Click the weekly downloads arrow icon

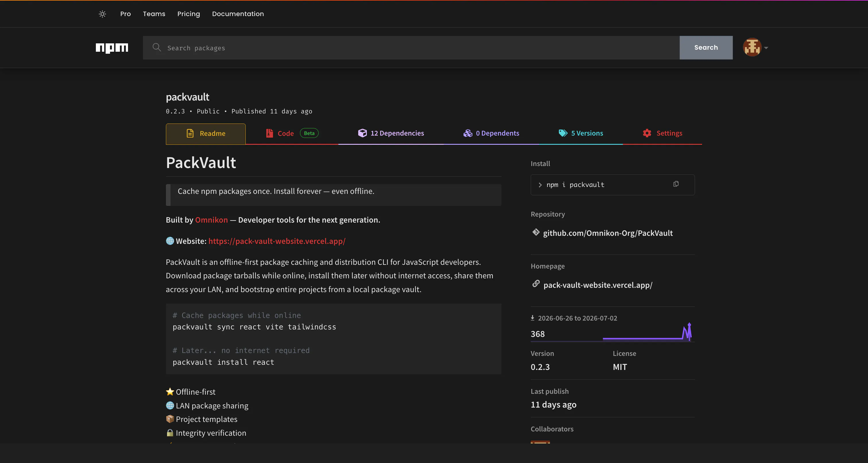click(533, 318)
